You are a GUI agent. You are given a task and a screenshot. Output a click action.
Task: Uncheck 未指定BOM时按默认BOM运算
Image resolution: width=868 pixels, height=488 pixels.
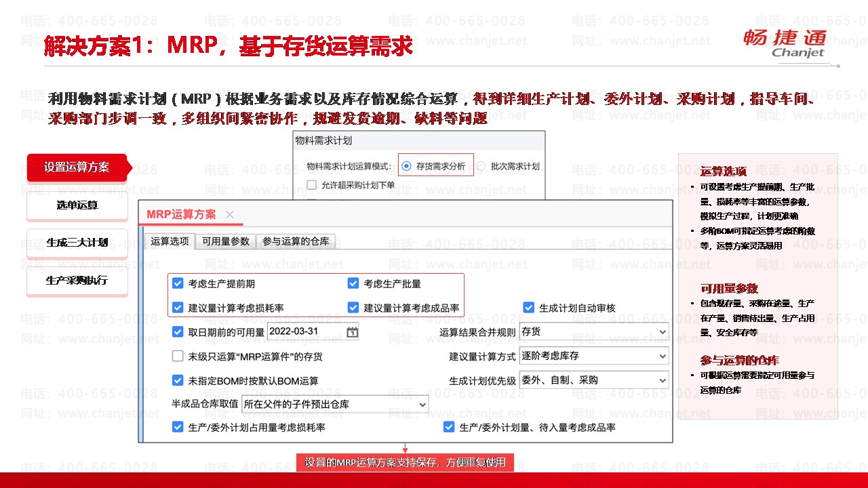pos(178,380)
